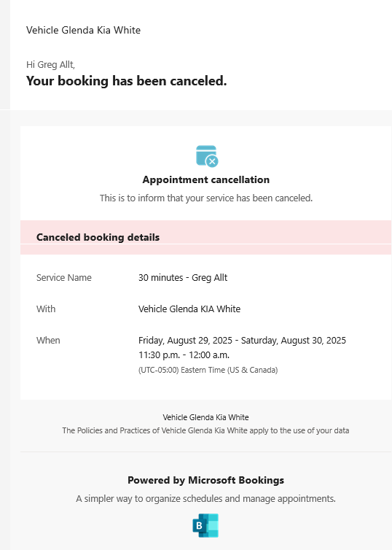This screenshot has width=392, height=550.
Task: Open the Policies and Practices data notice
Action: click(205, 430)
